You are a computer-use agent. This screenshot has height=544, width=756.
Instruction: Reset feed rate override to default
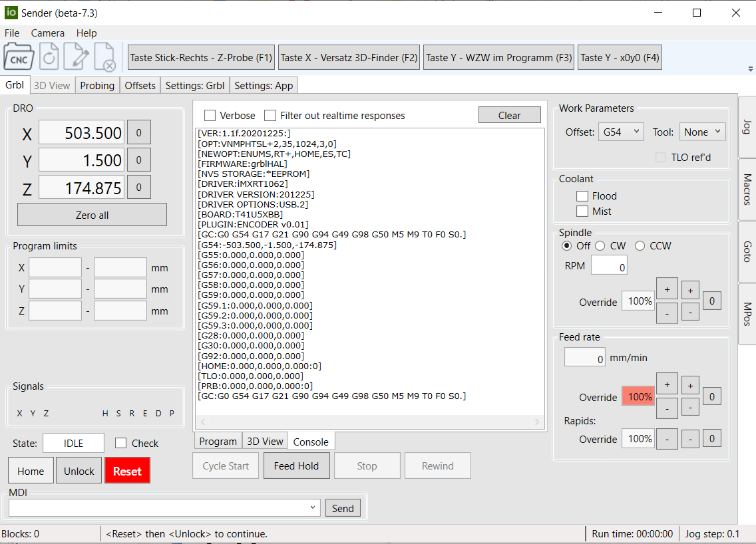tap(711, 397)
